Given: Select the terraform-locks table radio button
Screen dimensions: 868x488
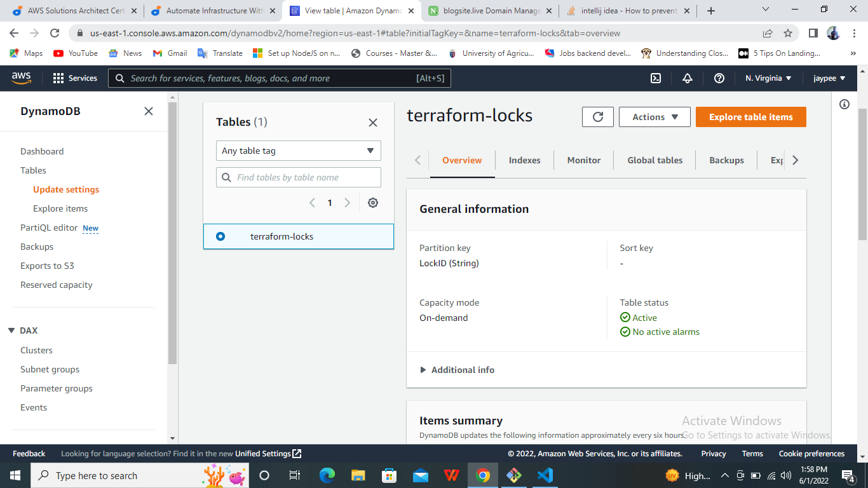Looking at the screenshot, I should pos(220,236).
